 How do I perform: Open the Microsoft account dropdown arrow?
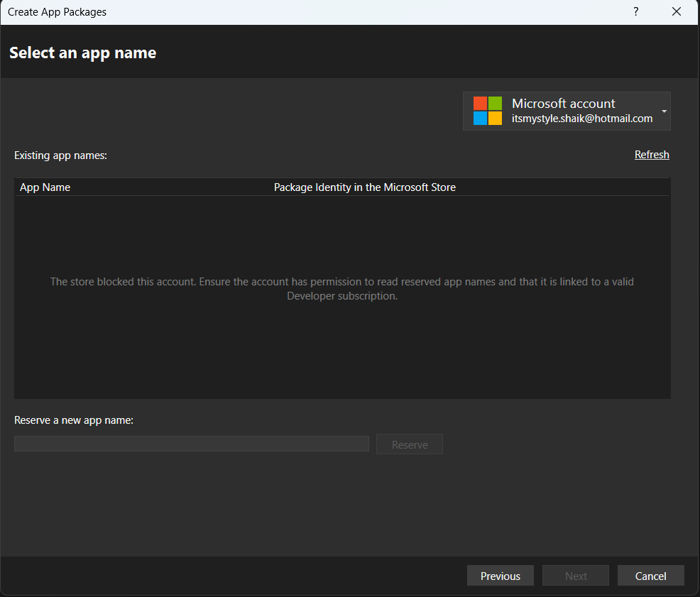coord(664,111)
